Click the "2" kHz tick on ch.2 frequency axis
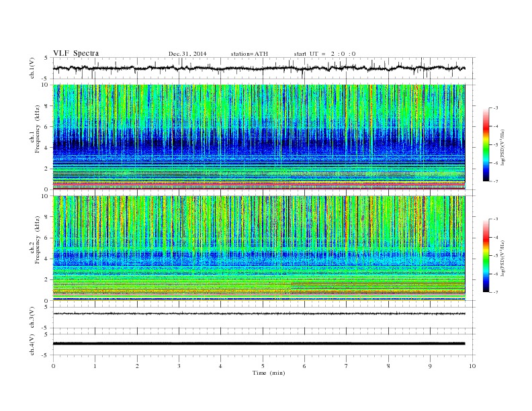Screen dimensions: 532x411 (x=46, y=280)
